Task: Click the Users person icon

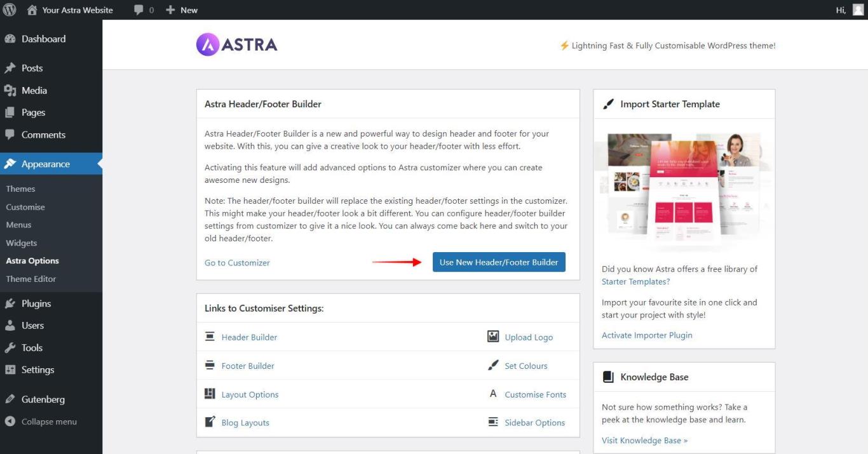Action: (10, 325)
